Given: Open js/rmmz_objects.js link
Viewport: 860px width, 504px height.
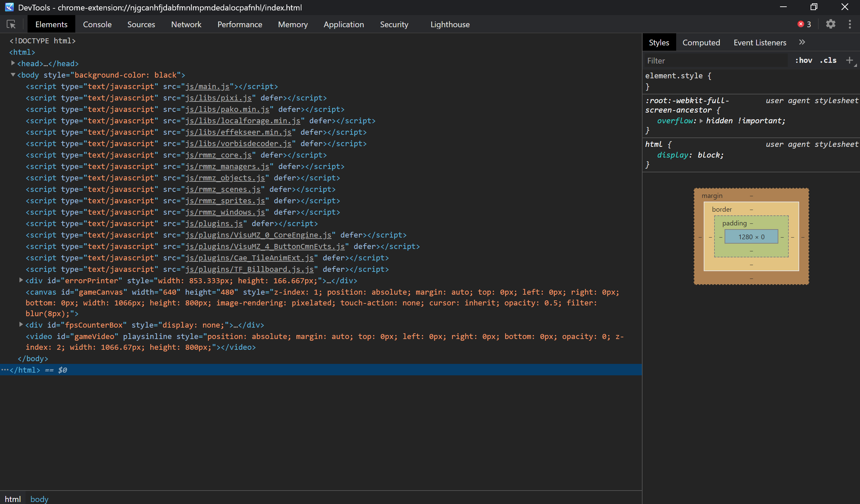Looking at the screenshot, I should click(225, 178).
